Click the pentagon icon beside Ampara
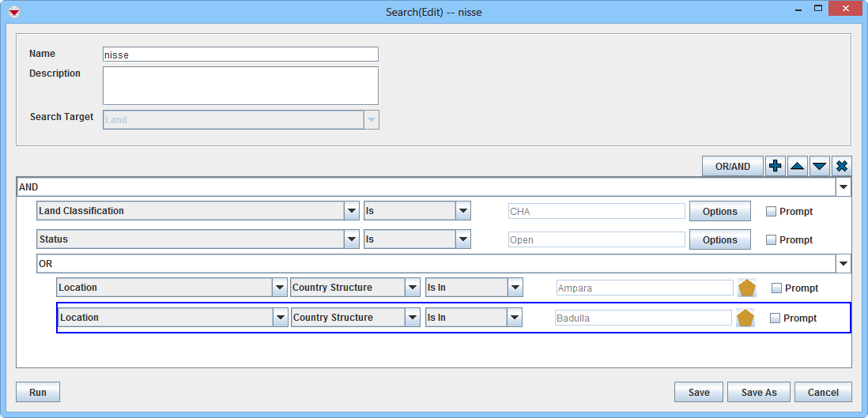This screenshot has height=418, width=868. 747,288
